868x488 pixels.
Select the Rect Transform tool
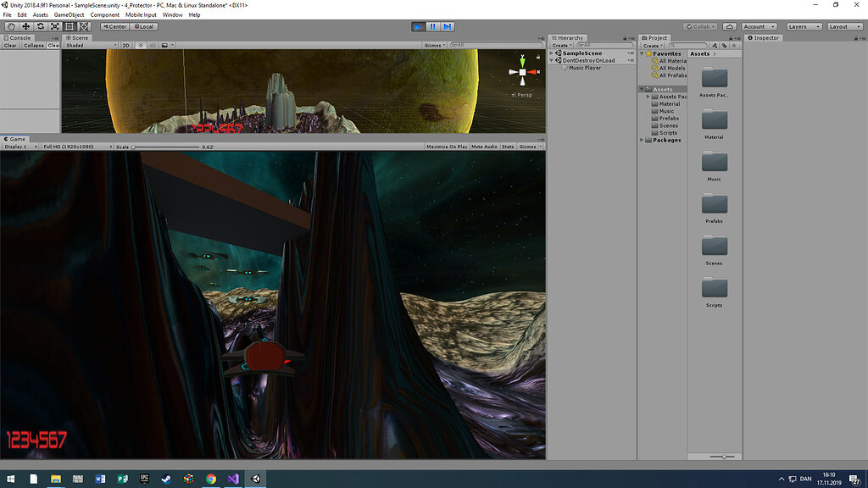pos(70,26)
